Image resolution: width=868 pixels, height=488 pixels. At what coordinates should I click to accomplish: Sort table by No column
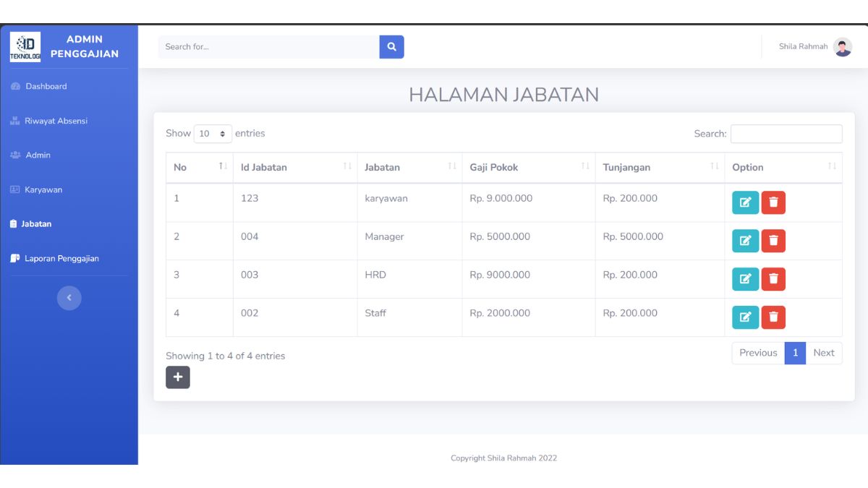200,168
